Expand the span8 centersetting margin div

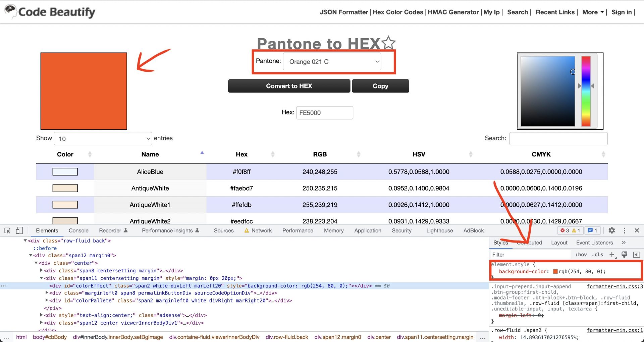tap(41, 270)
